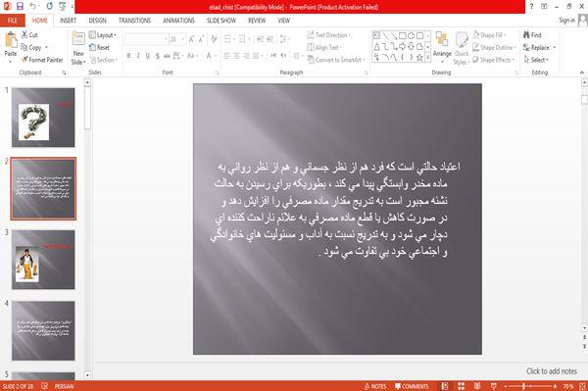Click the PERSIAN language indicator
588x391 pixels.
[64, 386]
